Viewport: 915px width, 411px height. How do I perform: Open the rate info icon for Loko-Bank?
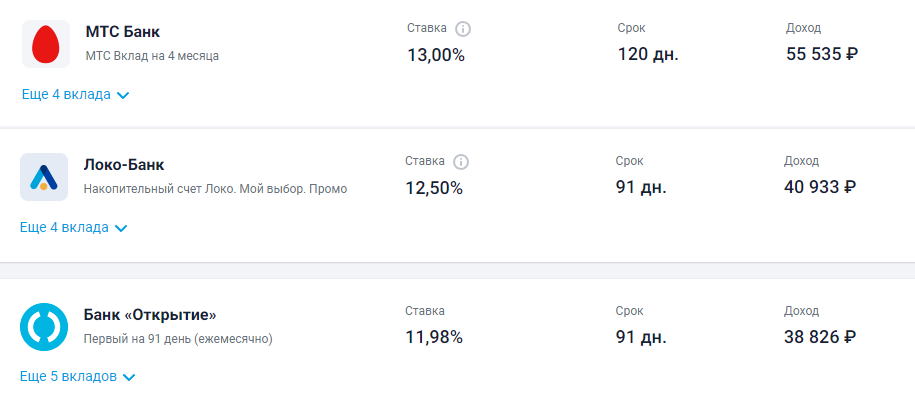(x=461, y=162)
